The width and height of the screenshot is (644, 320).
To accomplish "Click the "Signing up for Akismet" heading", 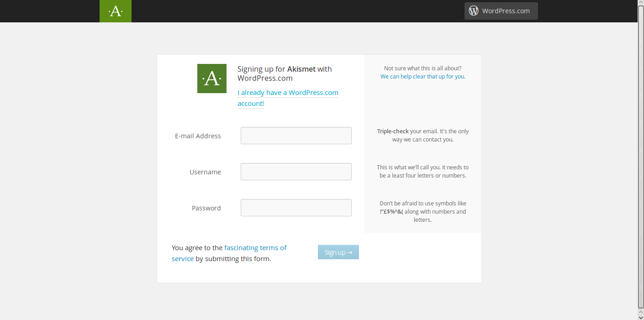I will click(285, 73).
